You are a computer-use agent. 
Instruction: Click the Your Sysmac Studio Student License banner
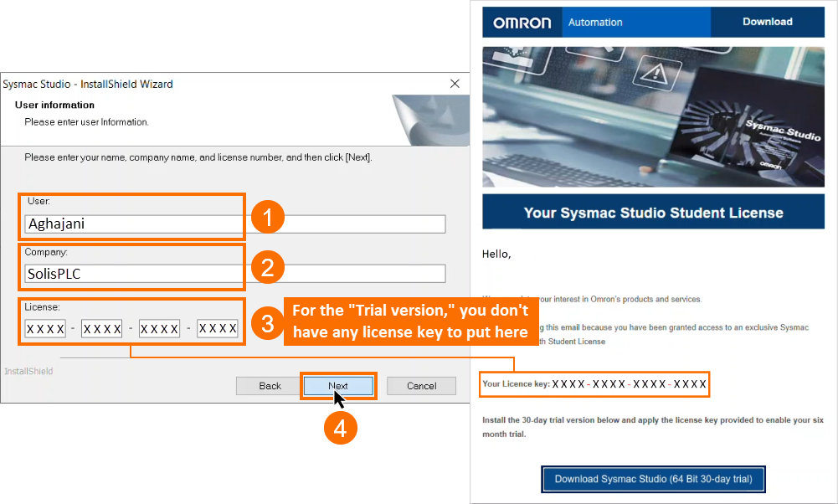652,212
